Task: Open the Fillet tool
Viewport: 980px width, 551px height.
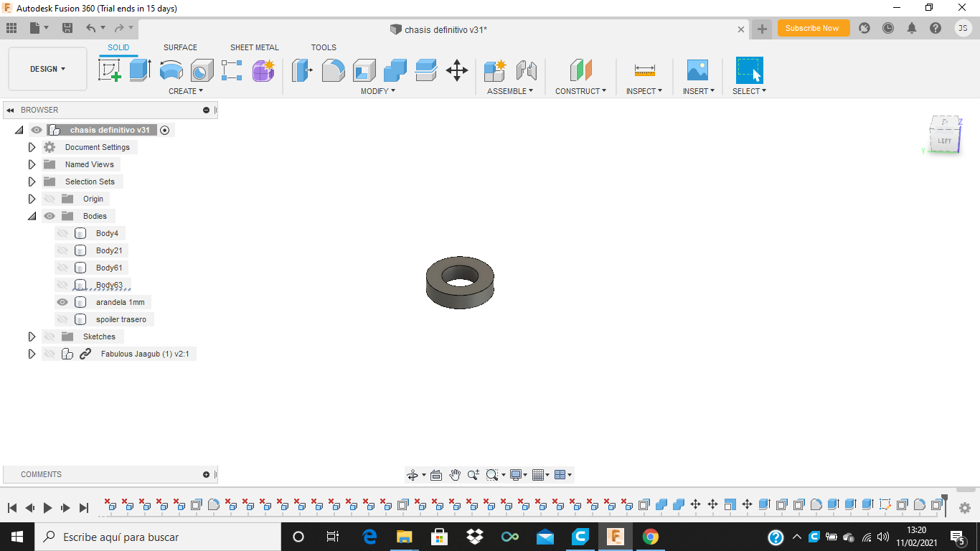Action: point(333,70)
